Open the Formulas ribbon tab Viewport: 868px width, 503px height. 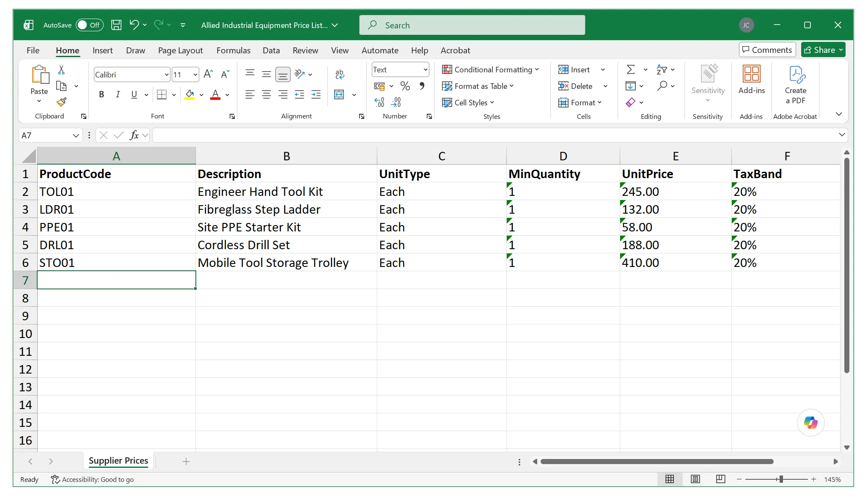tap(233, 50)
